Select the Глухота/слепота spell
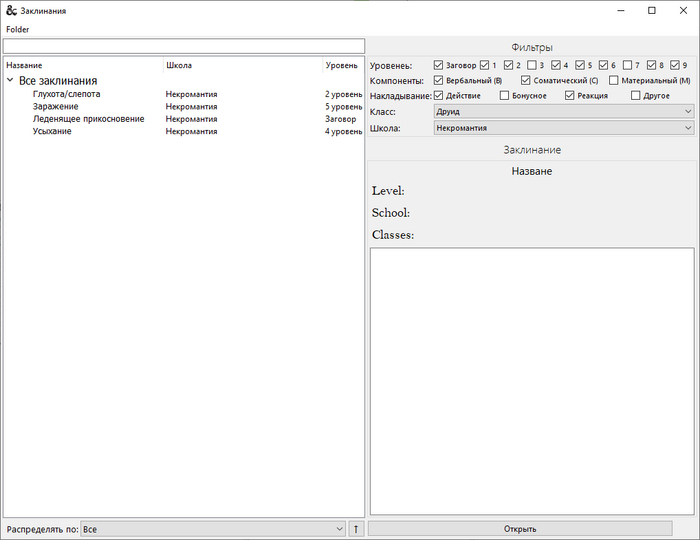 click(66, 94)
